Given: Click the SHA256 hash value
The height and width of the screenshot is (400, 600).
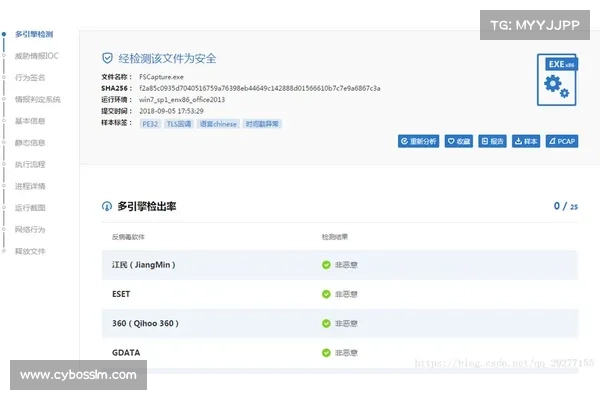Looking at the screenshot, I should [x=260, y=88].
